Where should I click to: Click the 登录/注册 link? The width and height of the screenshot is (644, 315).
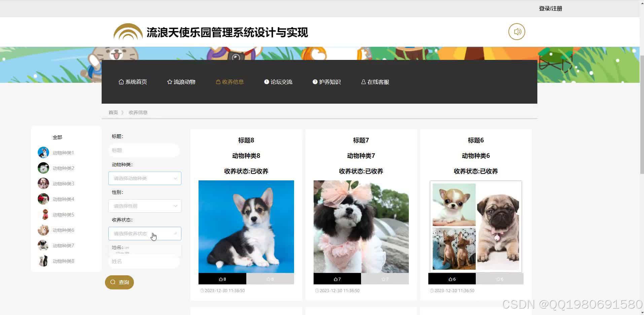click(x=550, y=8)
